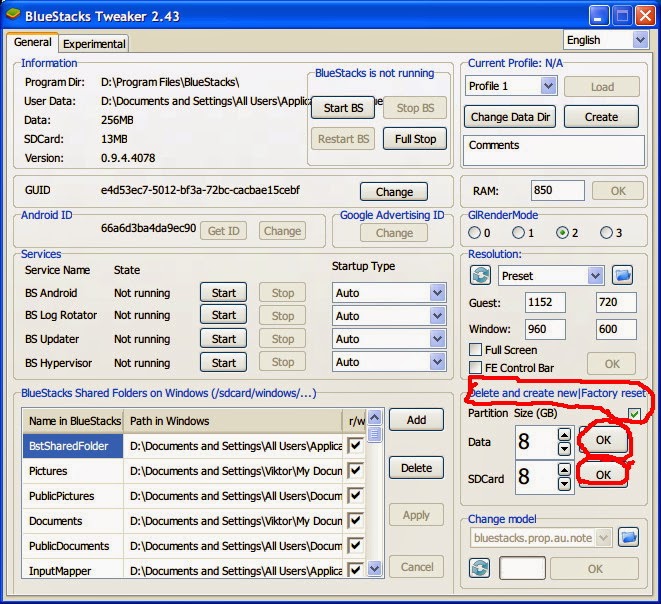Click shared folders list scroll up arrow
This screenshot has width=661, height=604.
pos(374,417)
